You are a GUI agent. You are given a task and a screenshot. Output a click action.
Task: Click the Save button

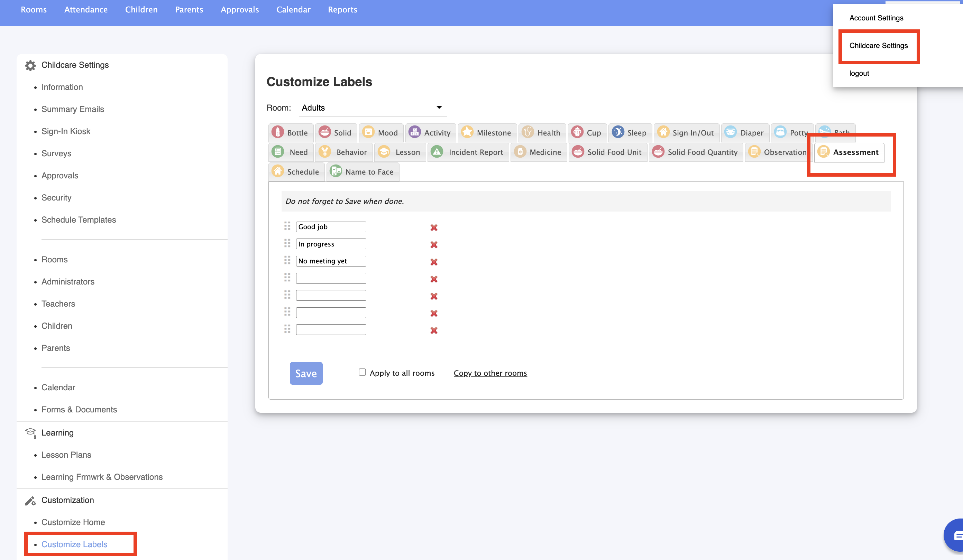point(306,373)
